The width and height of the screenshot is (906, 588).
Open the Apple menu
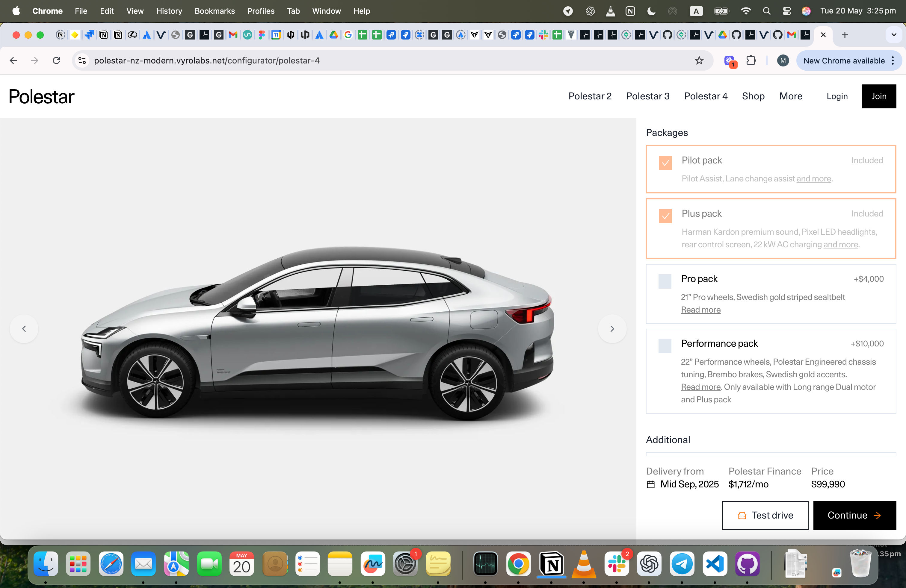pos(16,11)
